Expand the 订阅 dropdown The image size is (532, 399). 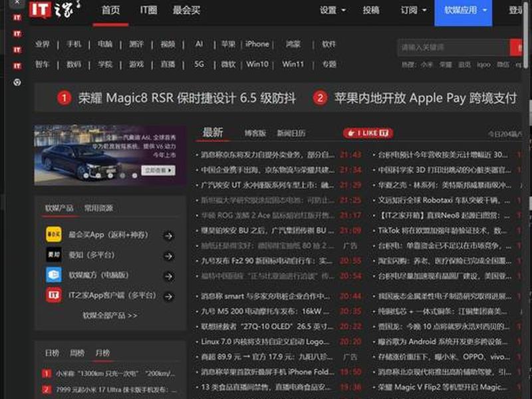tap(414, 10)
